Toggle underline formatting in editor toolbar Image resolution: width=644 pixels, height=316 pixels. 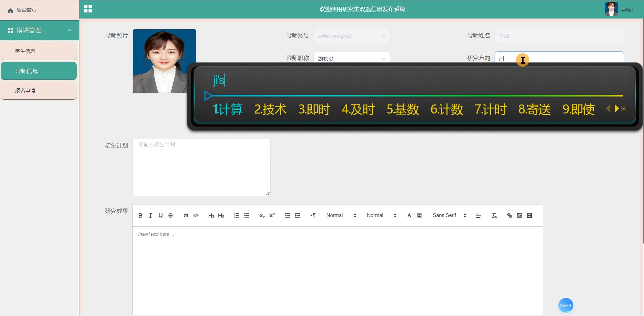point(160,216)
